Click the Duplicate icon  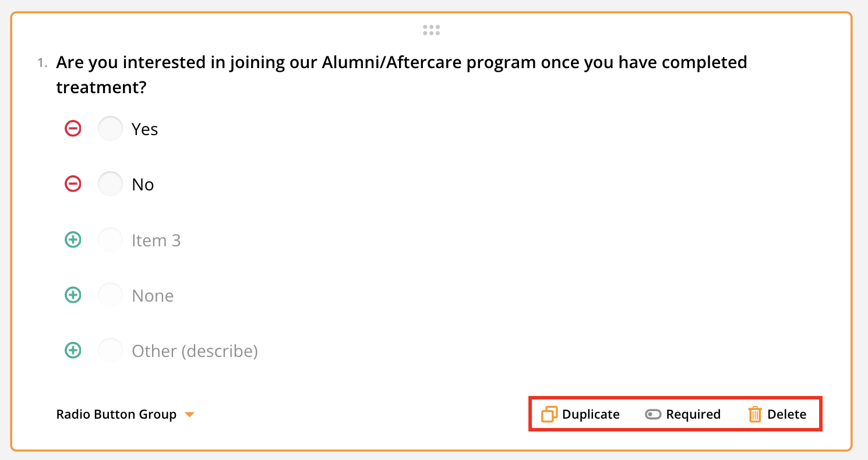[549, 415]
